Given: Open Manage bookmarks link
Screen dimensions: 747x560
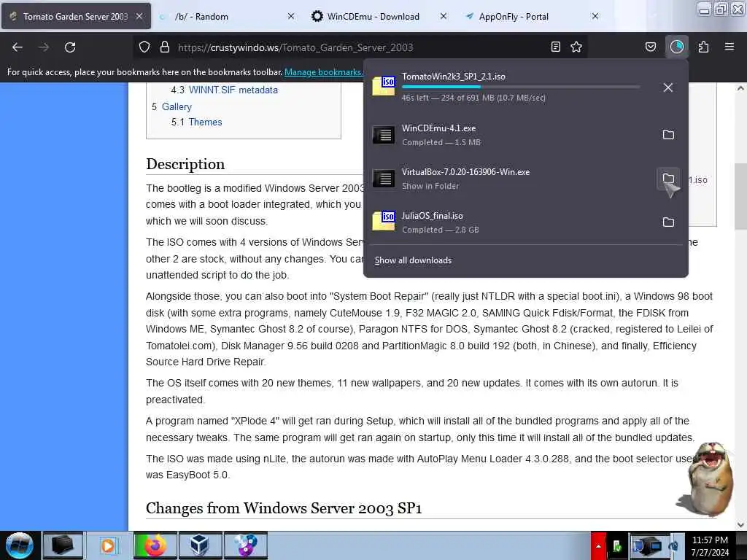Looking at the screenshot, I should point(323,72).
